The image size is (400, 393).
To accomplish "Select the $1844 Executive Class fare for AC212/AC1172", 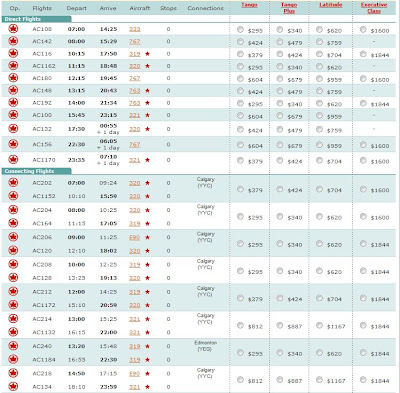I will point(363,298).
